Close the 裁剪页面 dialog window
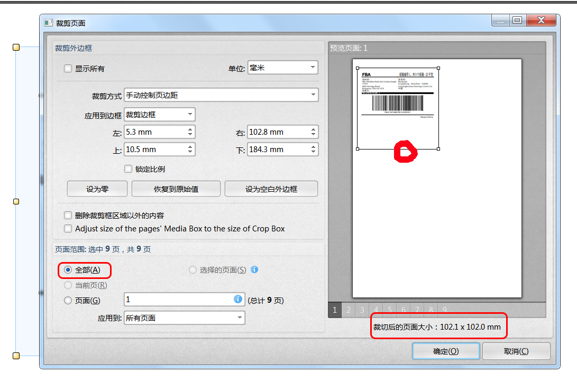 pyautogui.click(x=541, y=20)
